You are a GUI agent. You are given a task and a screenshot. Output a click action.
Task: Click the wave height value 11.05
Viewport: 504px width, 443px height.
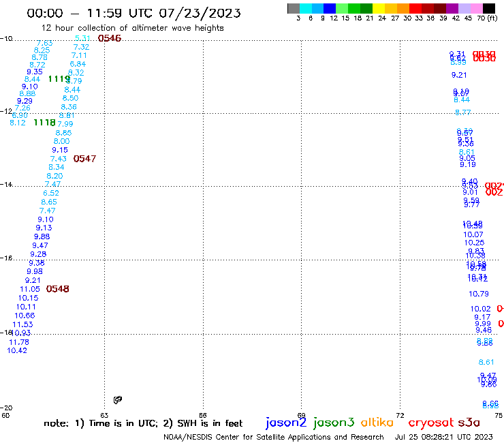pos(30,289)
